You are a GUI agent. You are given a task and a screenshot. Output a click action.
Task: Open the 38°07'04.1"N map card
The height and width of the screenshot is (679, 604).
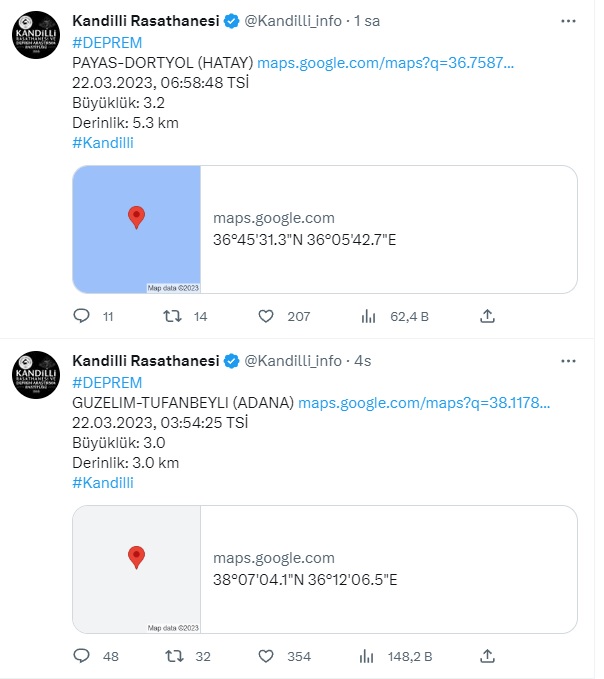[325, 569]
